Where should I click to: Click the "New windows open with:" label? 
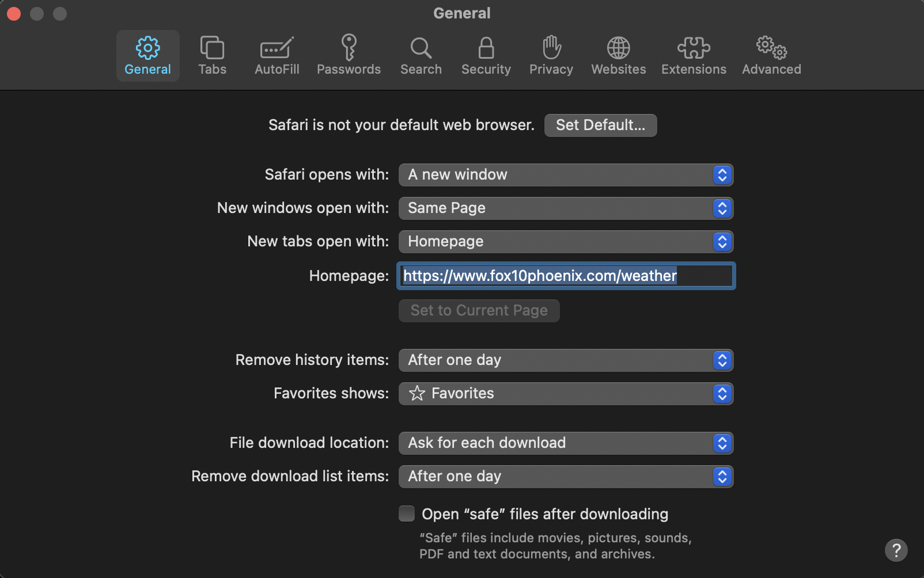(303, 208)
